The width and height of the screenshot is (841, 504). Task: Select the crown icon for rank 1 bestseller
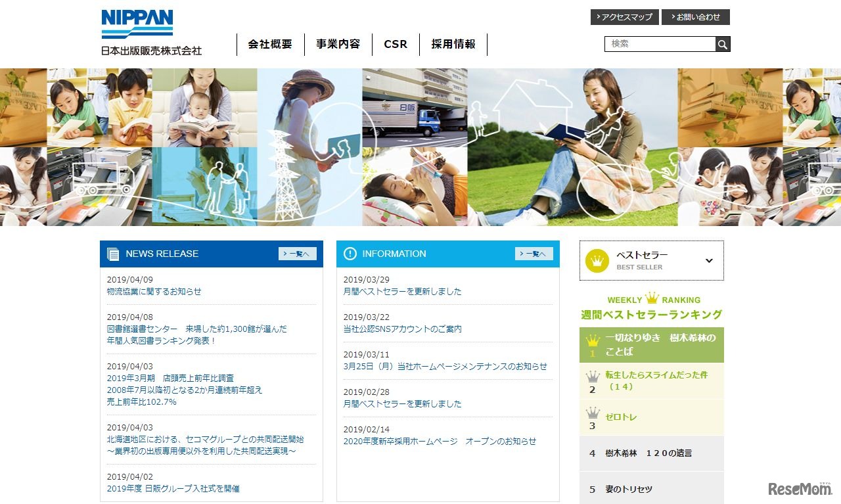(x=593, y=340)
